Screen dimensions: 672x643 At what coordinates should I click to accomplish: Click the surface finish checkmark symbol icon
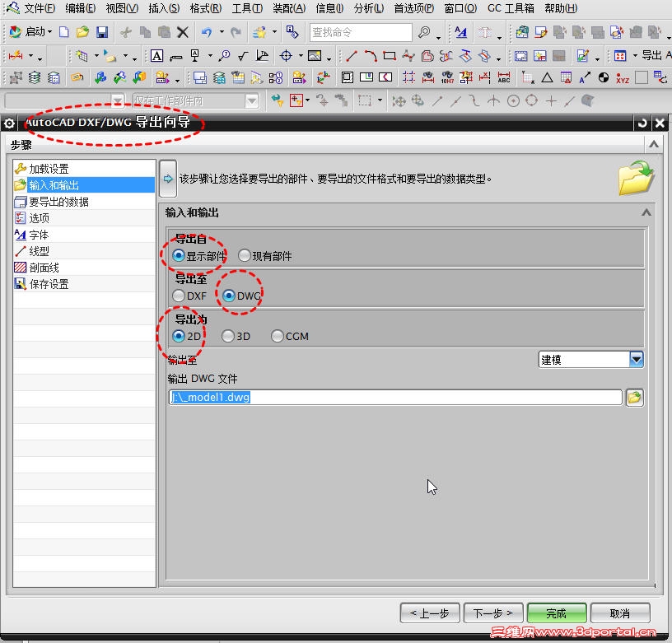[243, 56]
